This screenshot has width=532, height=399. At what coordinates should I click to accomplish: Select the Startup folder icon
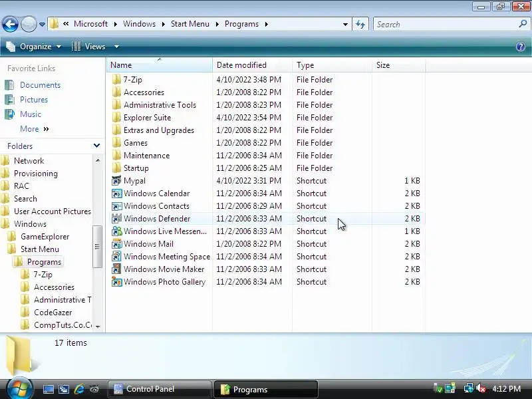pos(116,168)
